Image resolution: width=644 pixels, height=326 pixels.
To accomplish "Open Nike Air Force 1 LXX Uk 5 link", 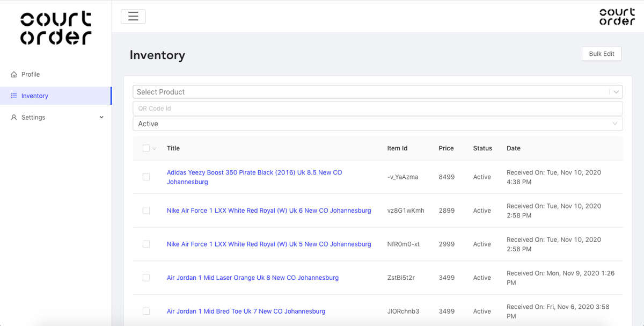I will coord(269,244).
